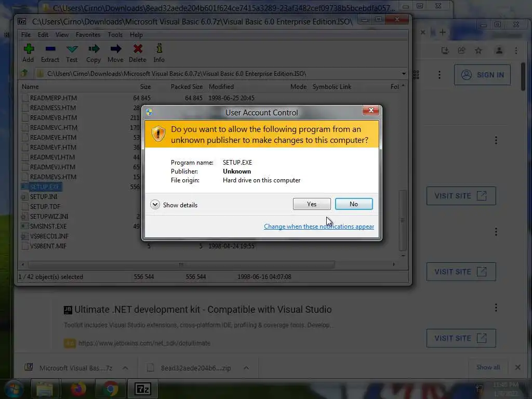
Task: Switch to Chrome on the taskbar
Action: point(110,389)
